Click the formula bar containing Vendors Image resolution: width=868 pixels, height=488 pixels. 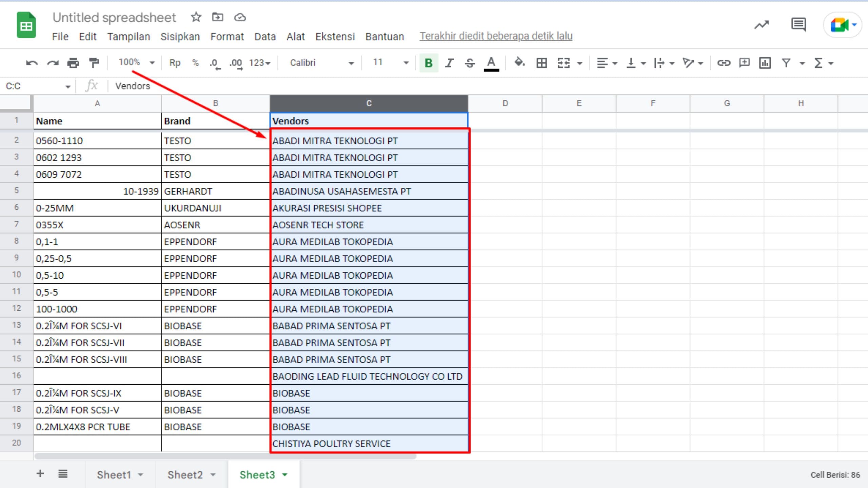pos(488,86)
